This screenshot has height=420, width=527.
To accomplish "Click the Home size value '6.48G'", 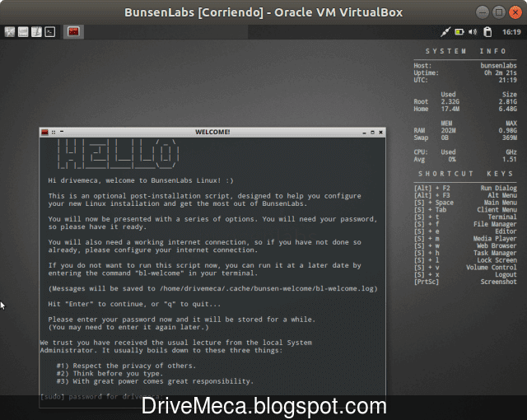I will tap(507, 109).
